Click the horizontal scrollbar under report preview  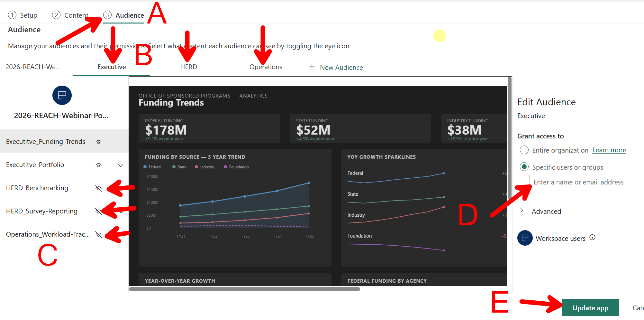(x=244, y=289)
